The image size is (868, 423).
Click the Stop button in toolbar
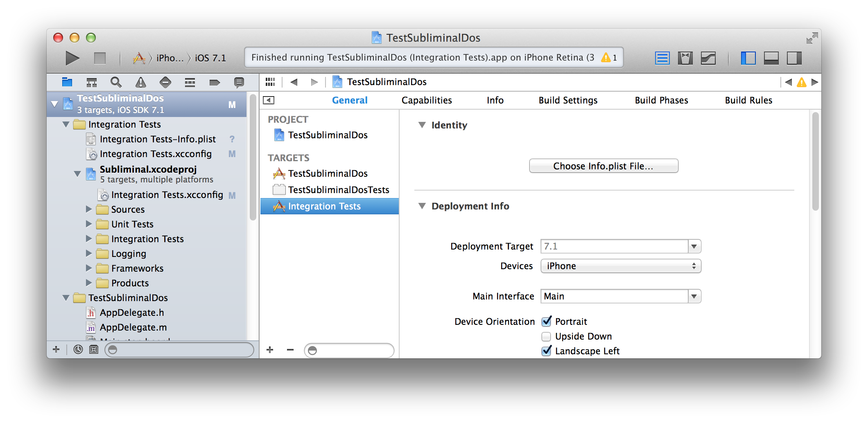[99, 58]
